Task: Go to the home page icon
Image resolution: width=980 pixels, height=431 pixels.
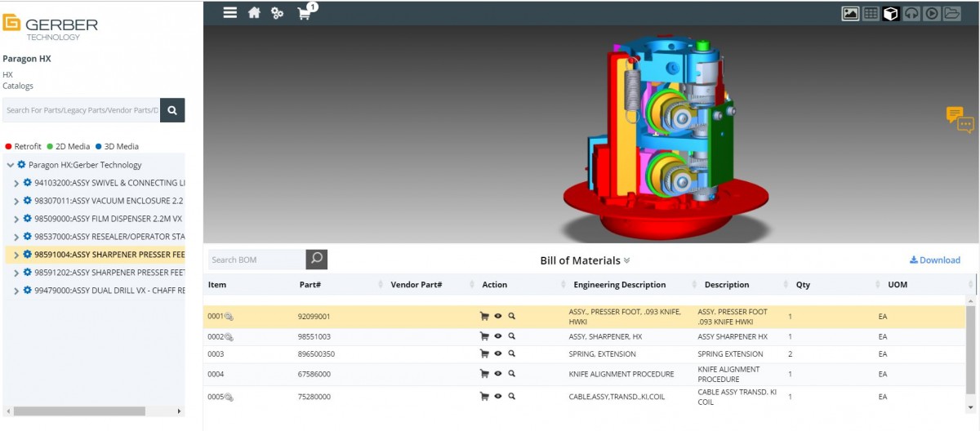Action: coord(254,13)
